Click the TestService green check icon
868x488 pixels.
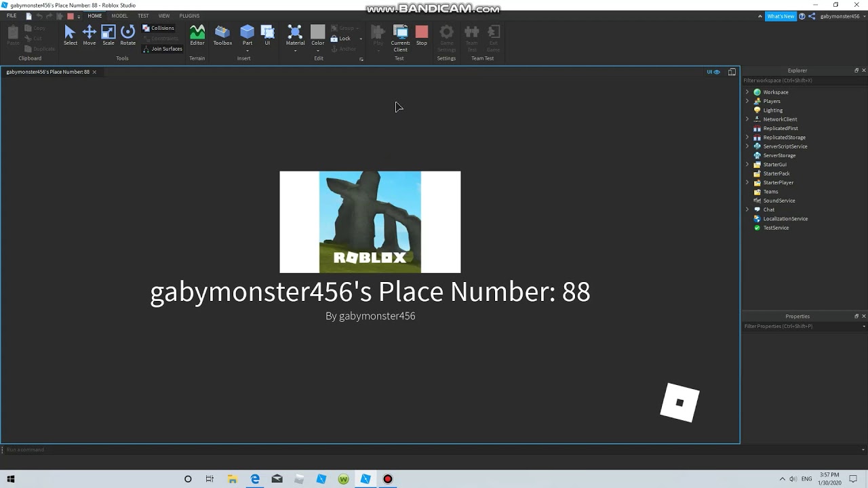point(757,228)
